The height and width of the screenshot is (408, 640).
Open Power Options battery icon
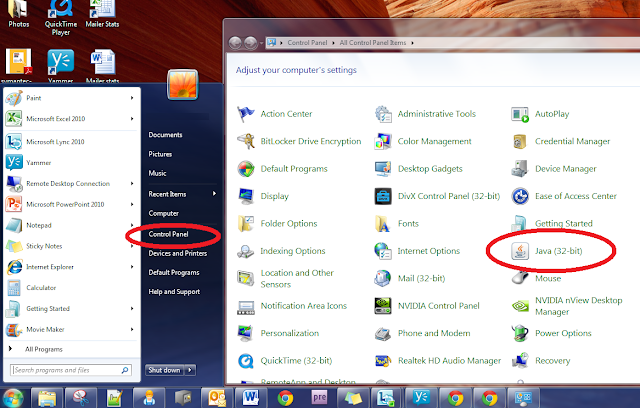pos(520,333)
